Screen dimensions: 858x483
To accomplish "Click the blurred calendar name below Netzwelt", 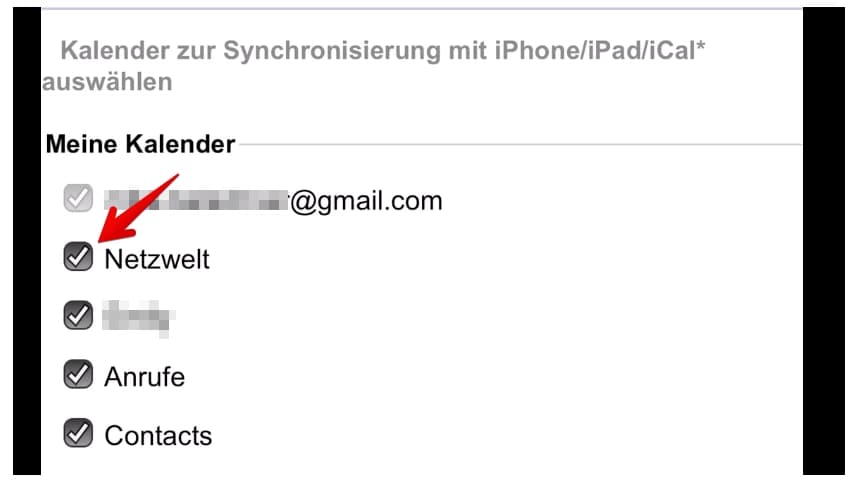I will click(139, 318).
